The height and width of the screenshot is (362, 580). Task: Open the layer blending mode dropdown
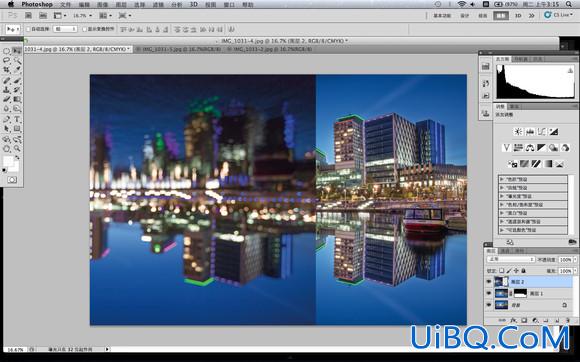(x=510, y=260)
